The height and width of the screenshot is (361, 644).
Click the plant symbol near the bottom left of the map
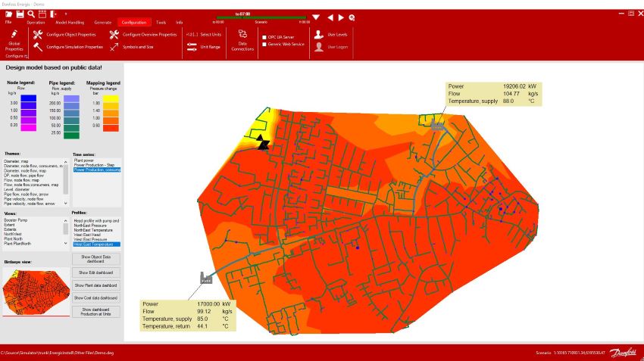click(206, 278)
